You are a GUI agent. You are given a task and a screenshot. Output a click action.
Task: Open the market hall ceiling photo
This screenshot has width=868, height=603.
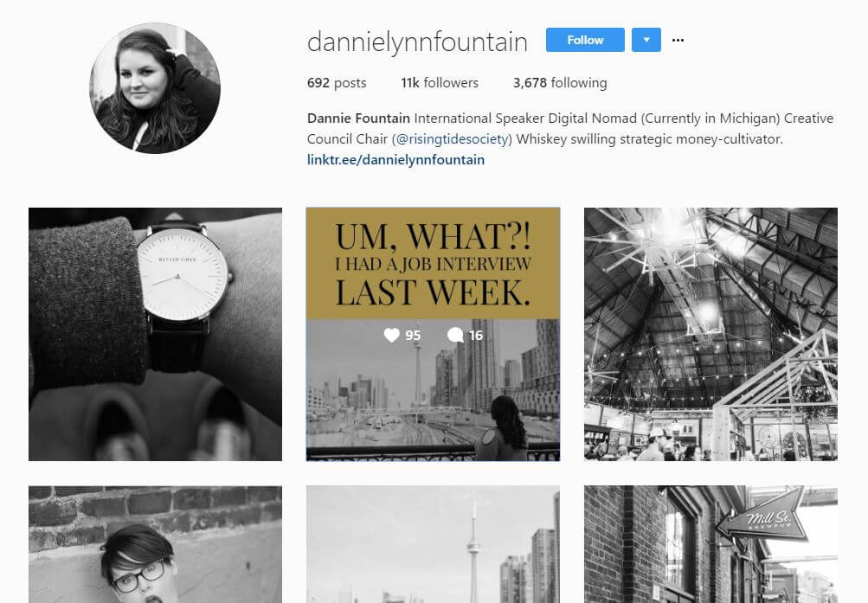click(x=710, y=334)
